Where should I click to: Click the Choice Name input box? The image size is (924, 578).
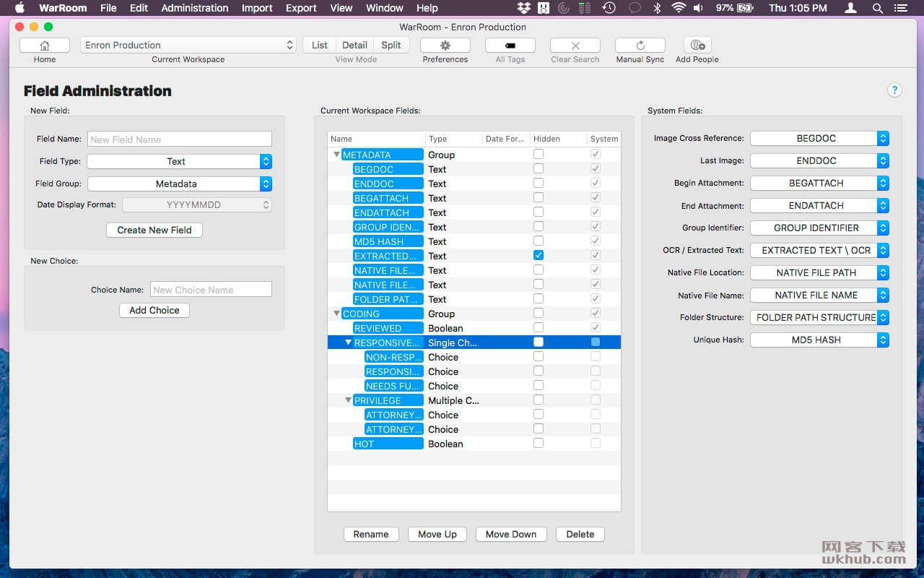click(x=211, y=289)
